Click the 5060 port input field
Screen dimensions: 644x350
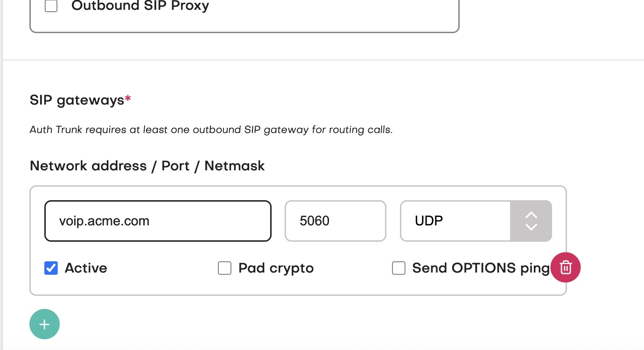[335, 221]
